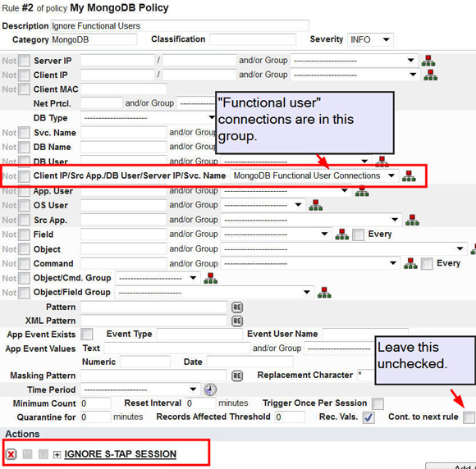Screen dimensions: 476x469
Task: Open MongoDB Functional User Connections dropdown
Action: (314, 175)
